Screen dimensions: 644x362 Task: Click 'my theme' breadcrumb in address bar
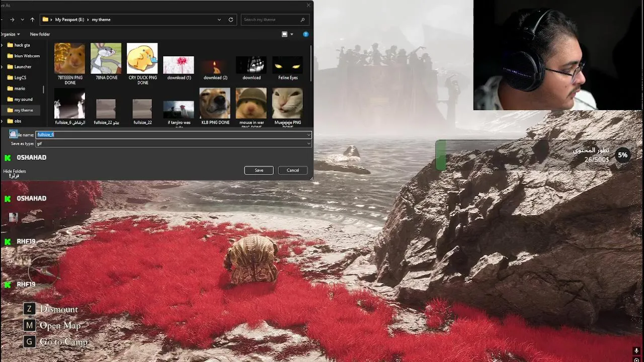(x=101, y=20)
